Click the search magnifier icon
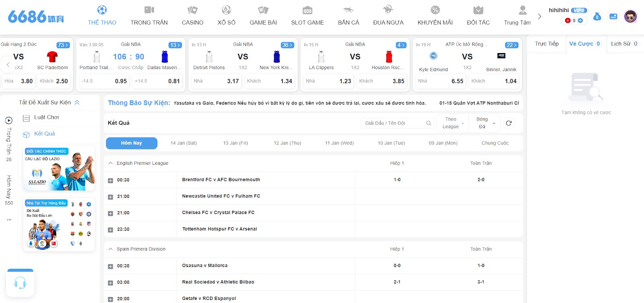The width and height of the screenshot is (644, 303). click(x=429, y=123)
